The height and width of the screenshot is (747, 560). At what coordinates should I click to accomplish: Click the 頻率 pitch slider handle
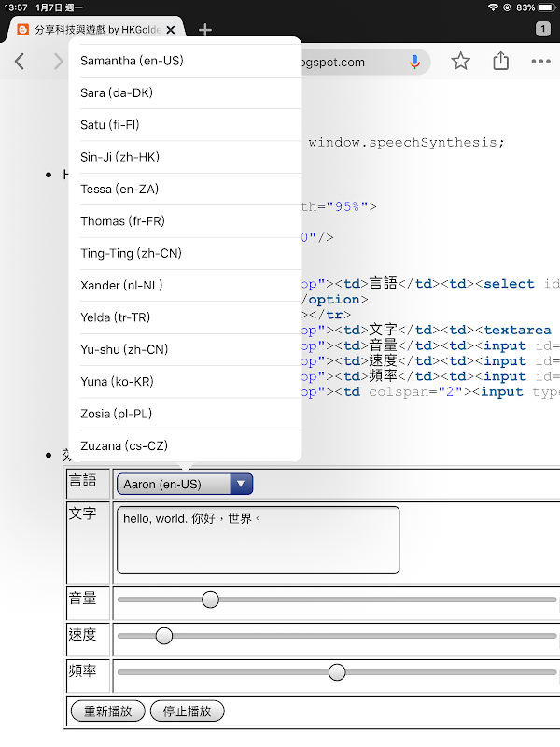coord(337,672)
